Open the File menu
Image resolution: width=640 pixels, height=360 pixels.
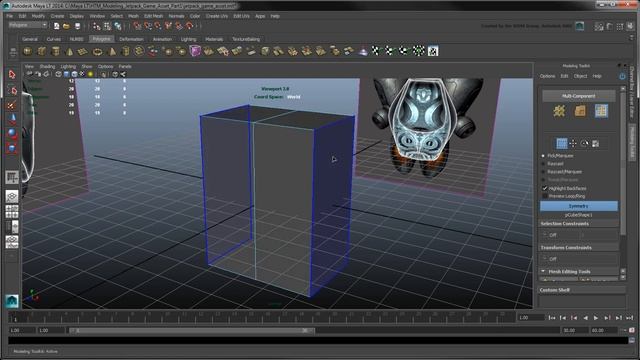pyautogui.click(x=9, y=16)
